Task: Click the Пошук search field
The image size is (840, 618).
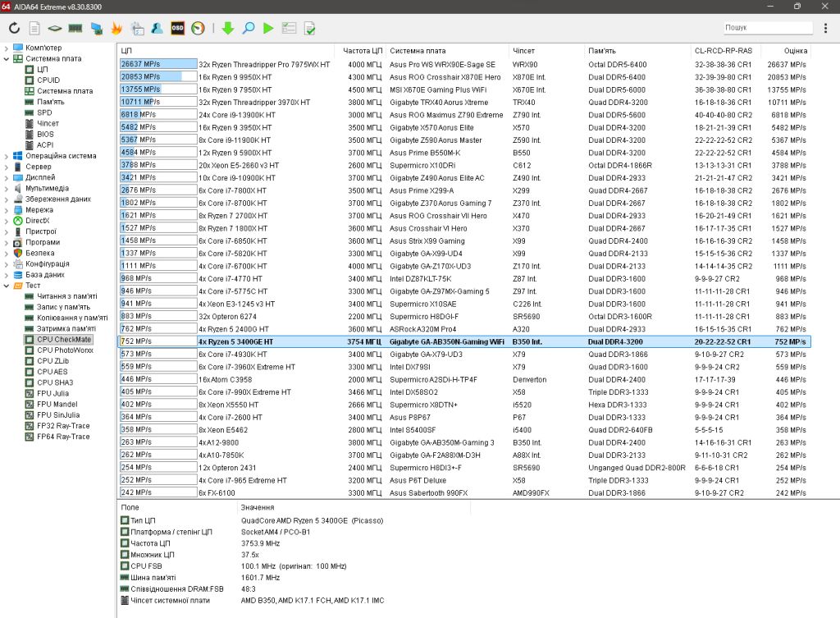Action: pyautogui.click(x=768, y=27)
